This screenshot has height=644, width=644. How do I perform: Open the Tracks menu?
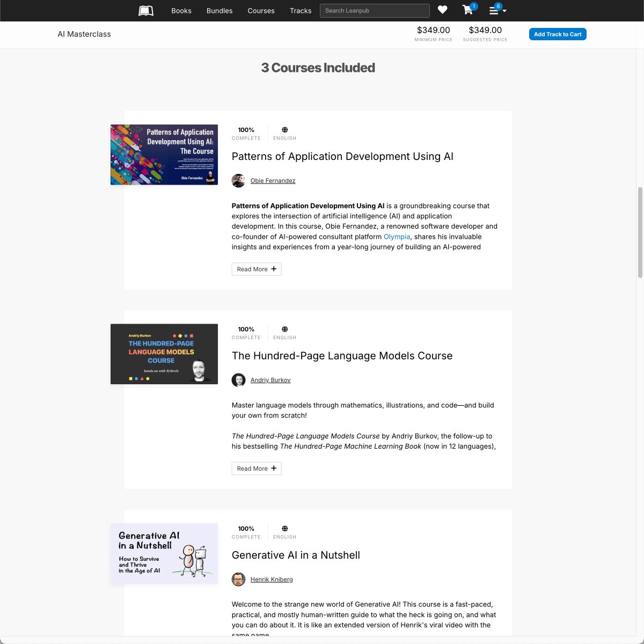coord(301,11)
